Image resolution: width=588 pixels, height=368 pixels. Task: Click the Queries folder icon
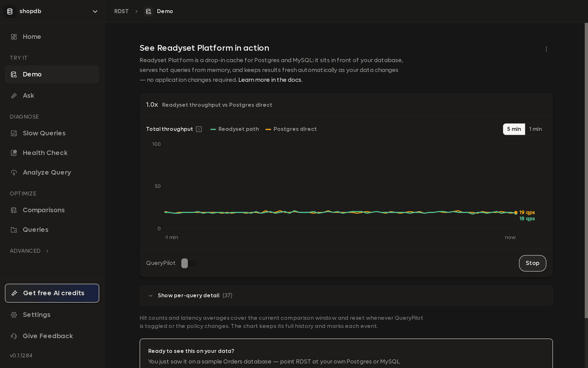pos(14,230)
